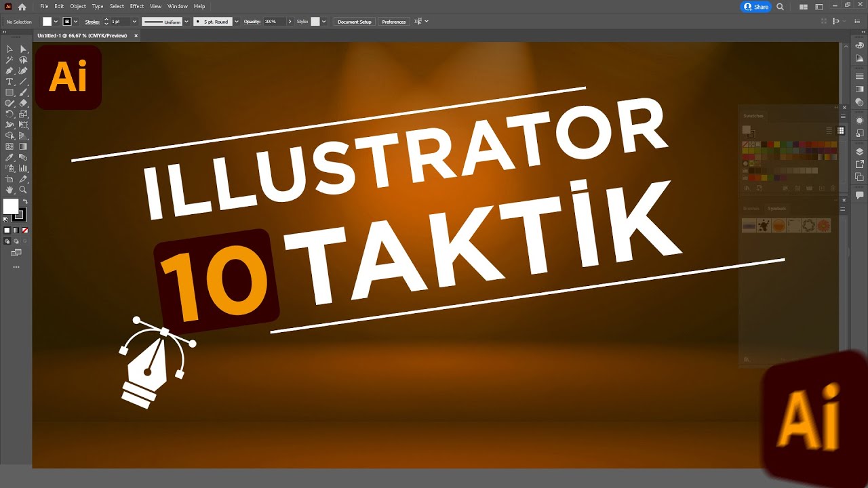Open the graphic Style dropdown
The image size is (868, 488).
pyautogui.click(x=324, y=22)
